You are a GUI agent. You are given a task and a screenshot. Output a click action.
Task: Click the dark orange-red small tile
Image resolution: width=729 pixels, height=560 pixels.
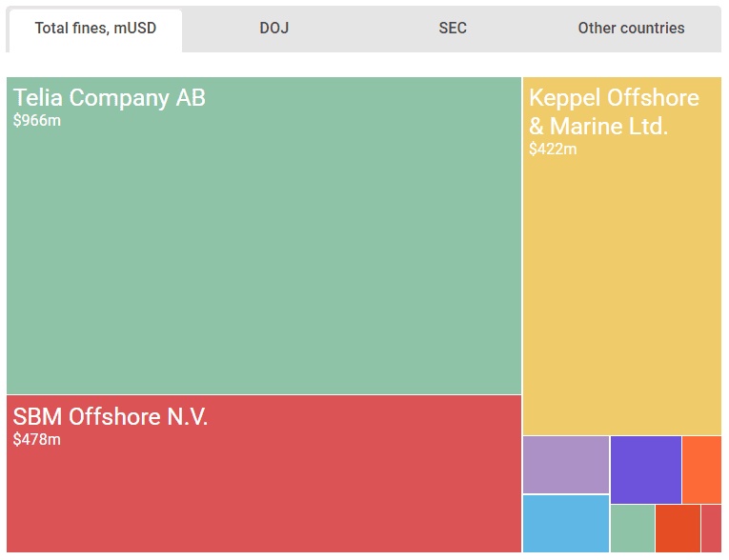[x=678, y=529]
